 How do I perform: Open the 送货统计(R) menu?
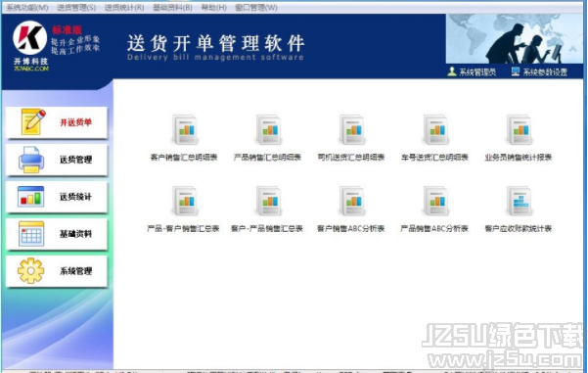[124, 8]
